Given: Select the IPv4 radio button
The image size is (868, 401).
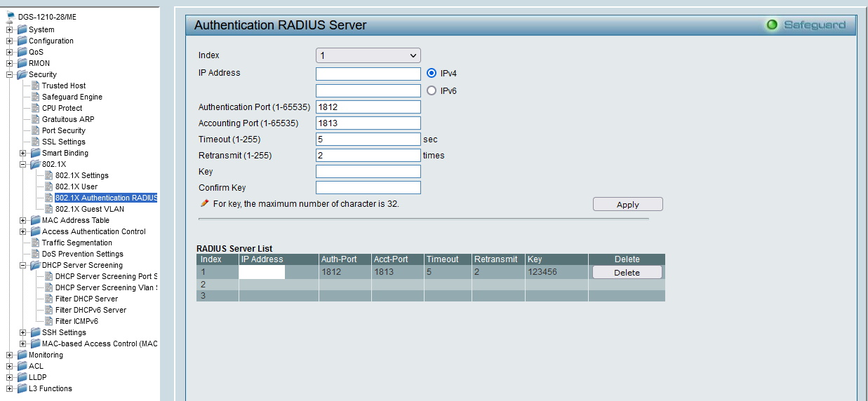Looking at the screenshot, I should tap(432, 73).
